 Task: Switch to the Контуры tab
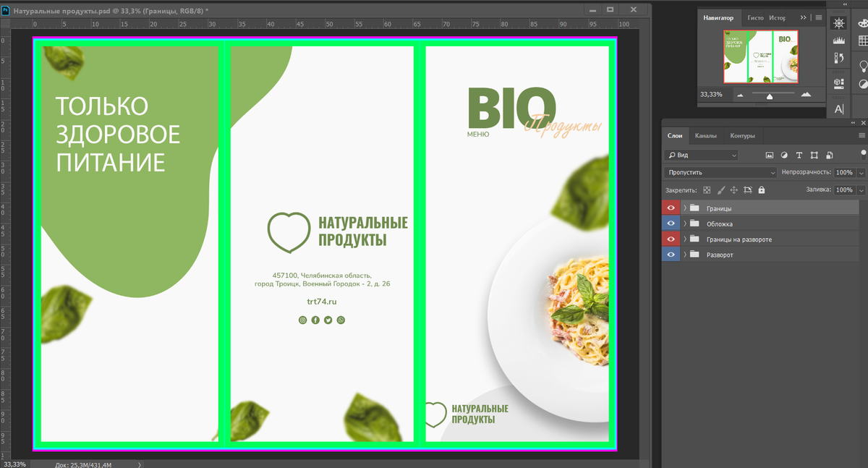pos(742,135)
